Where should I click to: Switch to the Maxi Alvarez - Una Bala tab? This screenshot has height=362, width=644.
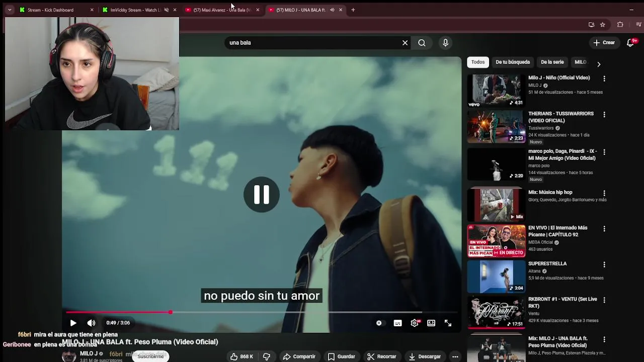[221, 10]
